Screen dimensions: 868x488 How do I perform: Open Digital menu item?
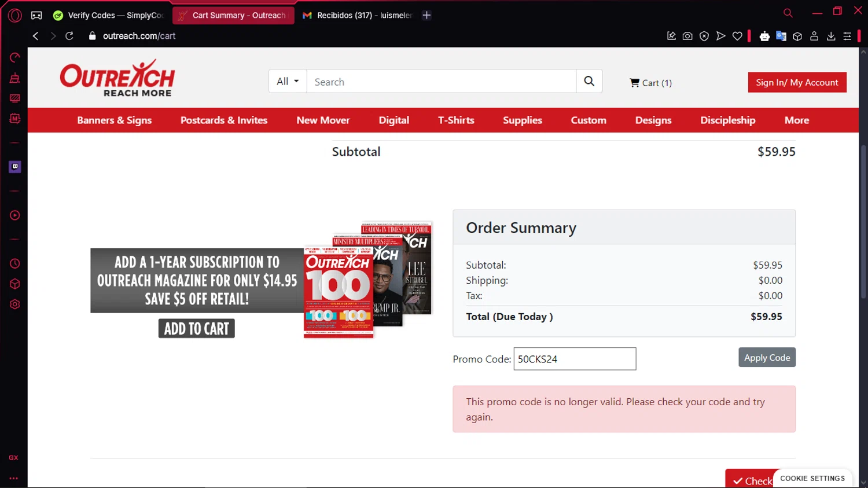[x=394, y=120]
